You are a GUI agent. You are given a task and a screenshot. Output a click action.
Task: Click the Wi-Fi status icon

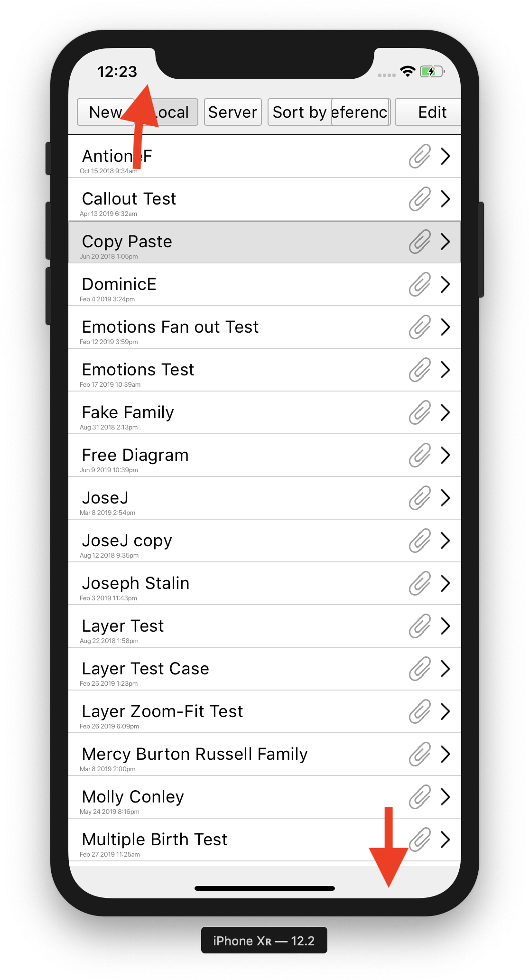click(408, 72)
